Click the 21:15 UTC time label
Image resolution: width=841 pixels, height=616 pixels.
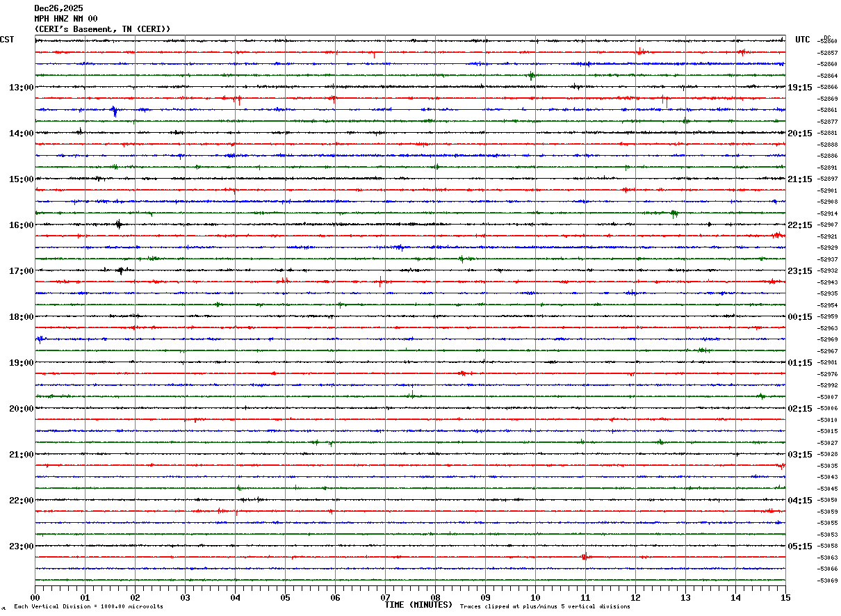[x=800, y=179]
